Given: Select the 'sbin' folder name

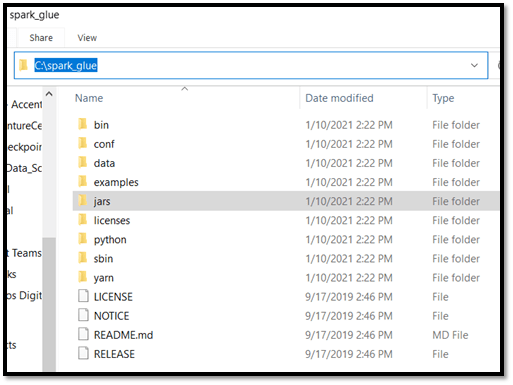Looking at the screenshot, I should tap(103, 259).
